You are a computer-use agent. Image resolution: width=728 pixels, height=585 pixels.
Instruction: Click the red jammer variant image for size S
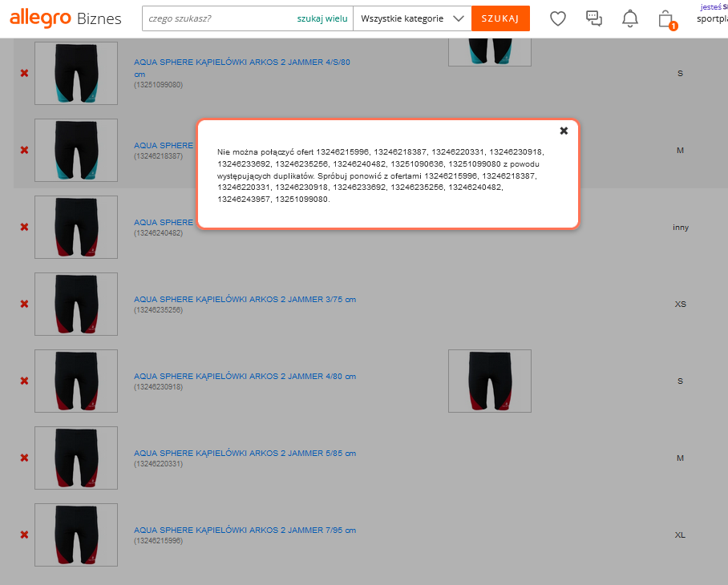[x=490, y=381]
